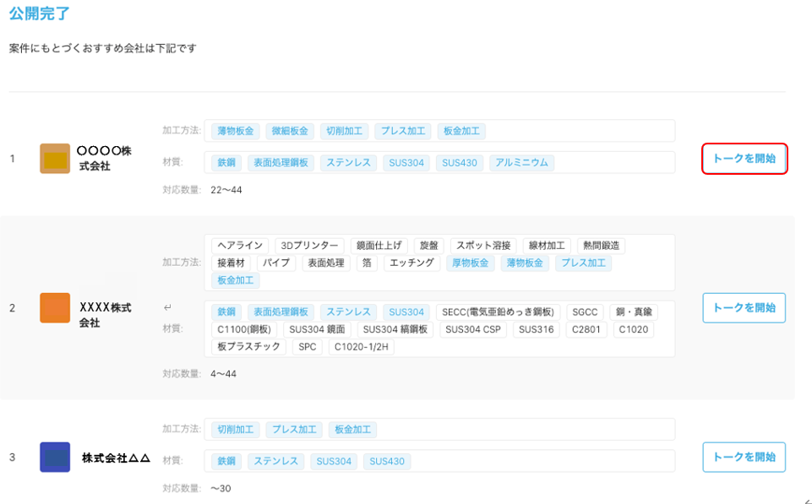Click トークを開始 for 株式会社△△

(x=744, y=457)
